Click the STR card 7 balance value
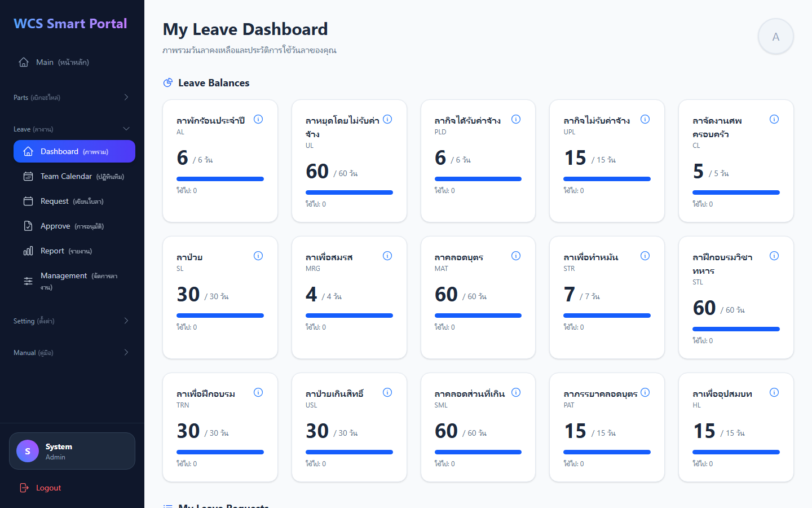Screen dimensions: 812x508 click(570, 294)
